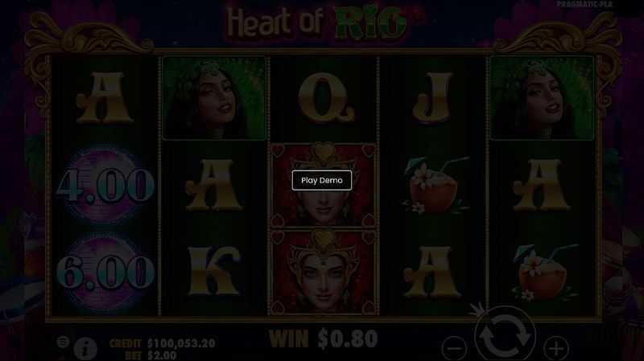The image size is (644, 361).
Task: Increase bet with the plus button
Action: click(556, 348)
